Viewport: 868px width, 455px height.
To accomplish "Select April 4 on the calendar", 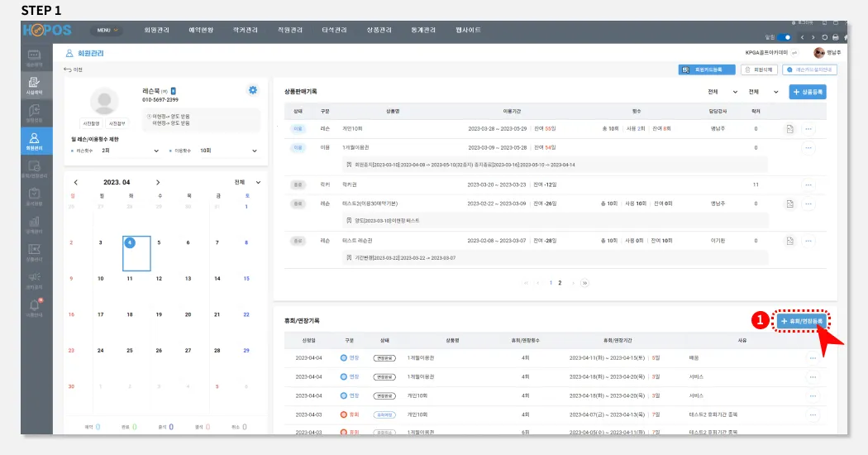I will click(x=130, y=243).
